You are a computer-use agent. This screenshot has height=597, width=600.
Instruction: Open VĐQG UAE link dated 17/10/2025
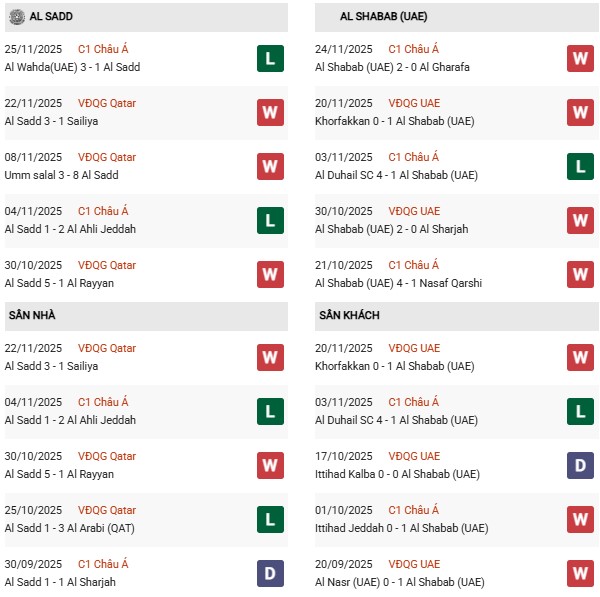tap(414, 456)
